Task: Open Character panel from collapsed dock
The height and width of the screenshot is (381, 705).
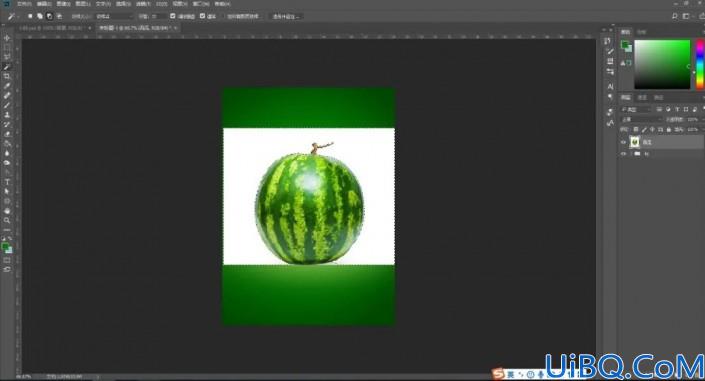Action: point(610,86)
